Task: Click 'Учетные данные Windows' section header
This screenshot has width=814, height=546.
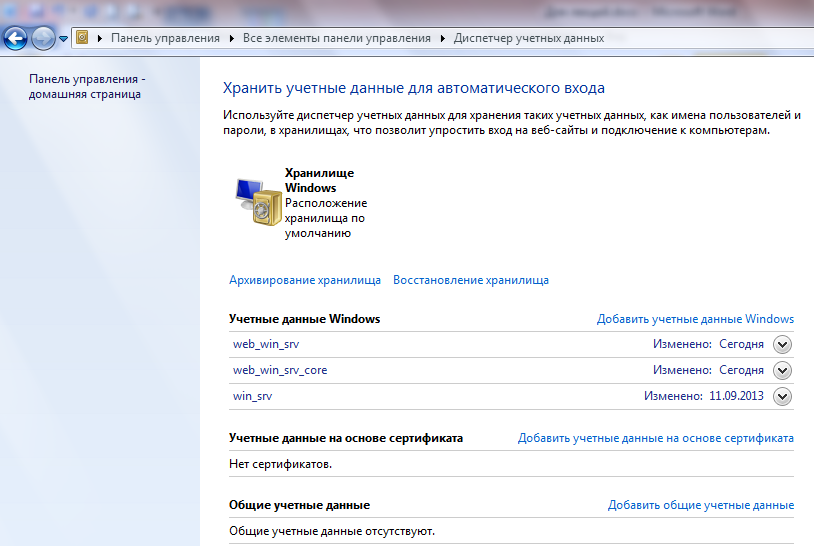Action: tap(304, 319)
